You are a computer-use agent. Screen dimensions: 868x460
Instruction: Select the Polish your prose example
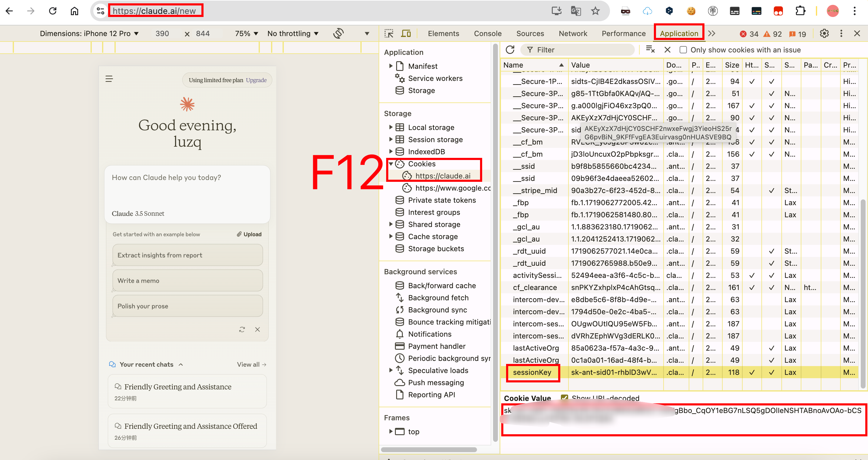[x=188, y=306]
